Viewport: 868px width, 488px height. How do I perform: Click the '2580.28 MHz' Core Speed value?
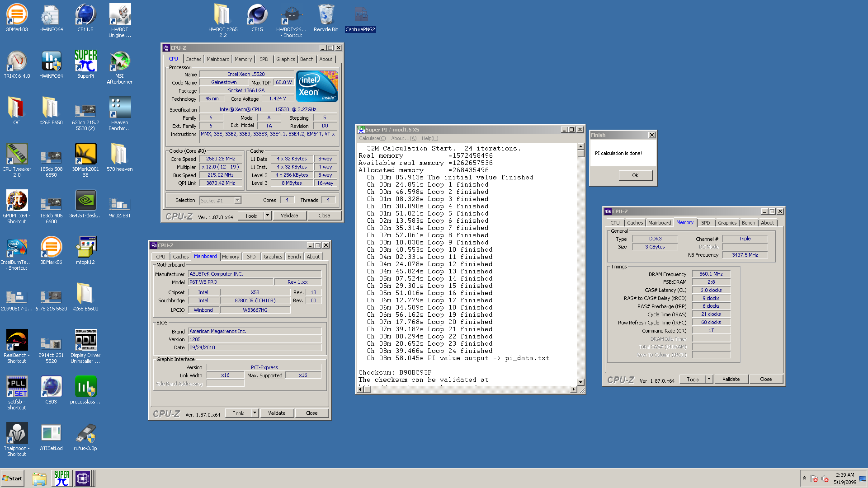(221, 159)
